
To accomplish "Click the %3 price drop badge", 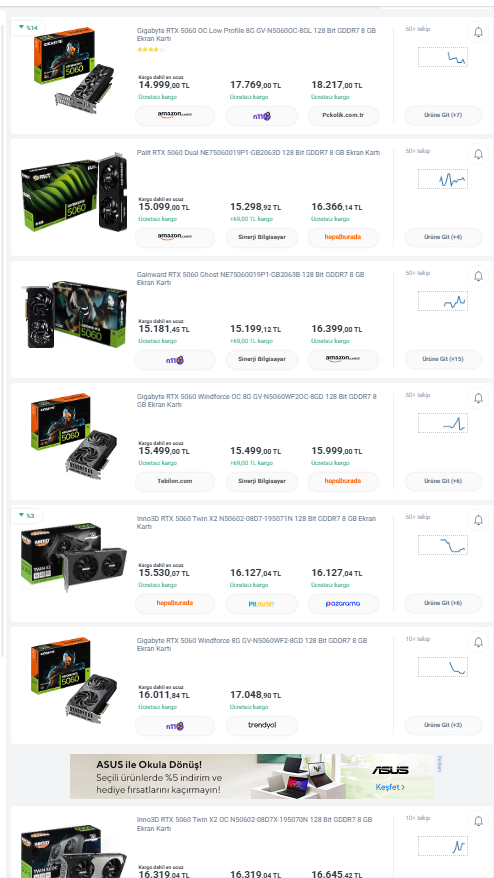I will coord(26,515).
